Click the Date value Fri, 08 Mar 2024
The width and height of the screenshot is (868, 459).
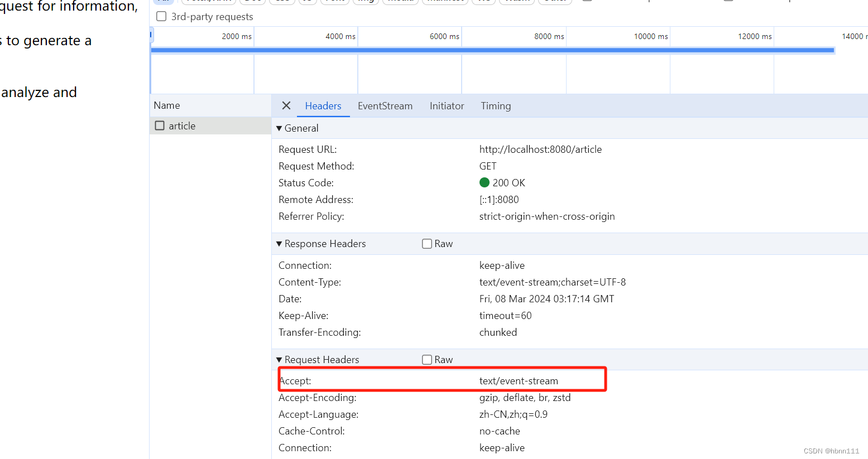tap(546, 299)
